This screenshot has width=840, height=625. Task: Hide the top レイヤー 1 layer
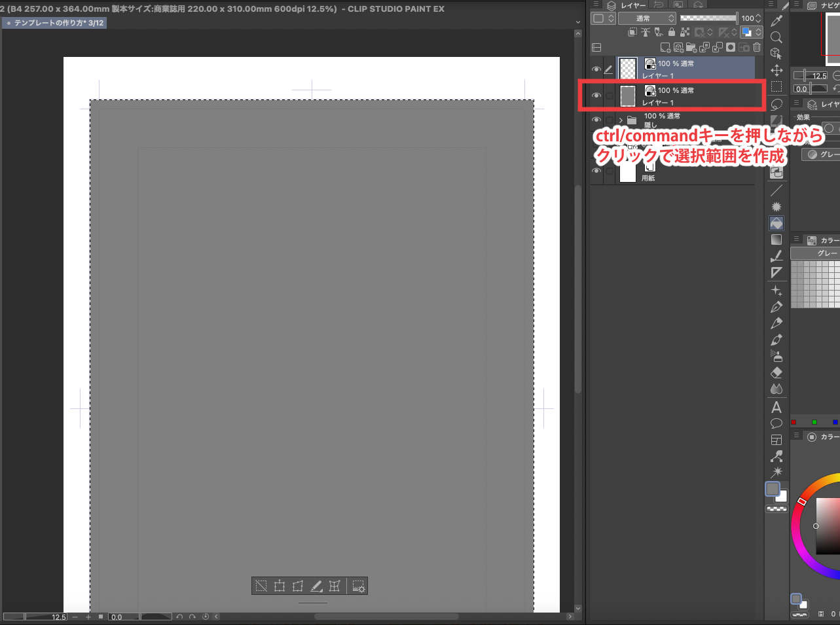[x=596, y=69]
